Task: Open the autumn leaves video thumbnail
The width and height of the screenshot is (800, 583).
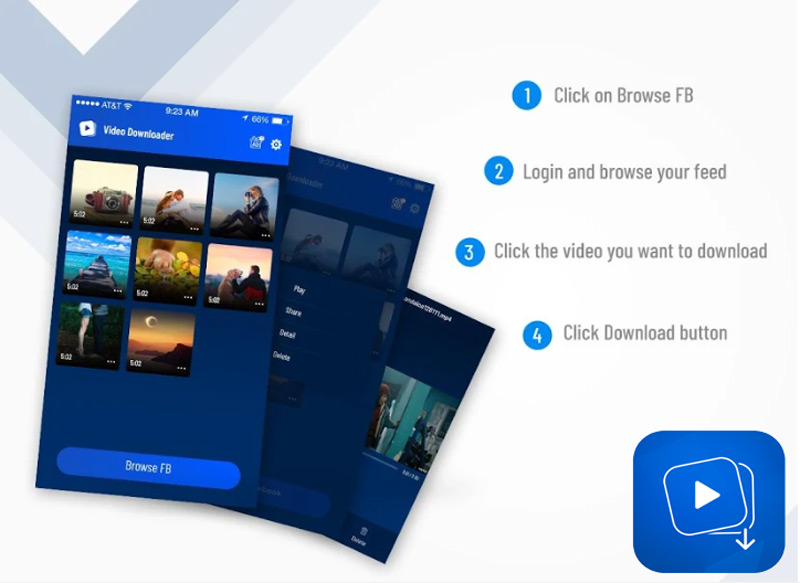Action: [168, 270]
